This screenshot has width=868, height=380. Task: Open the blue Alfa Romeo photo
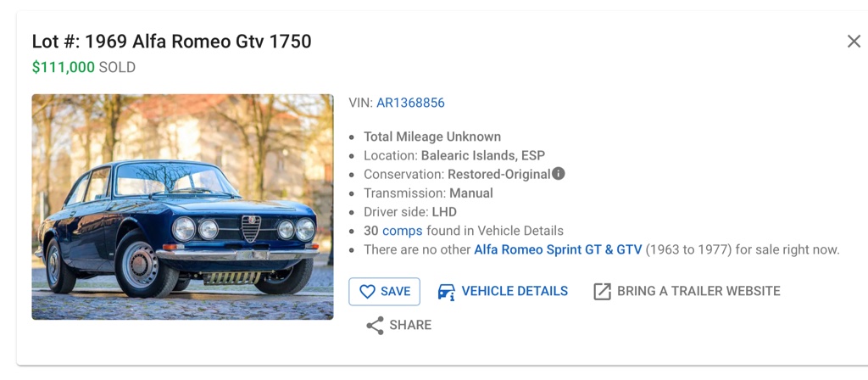182,206
